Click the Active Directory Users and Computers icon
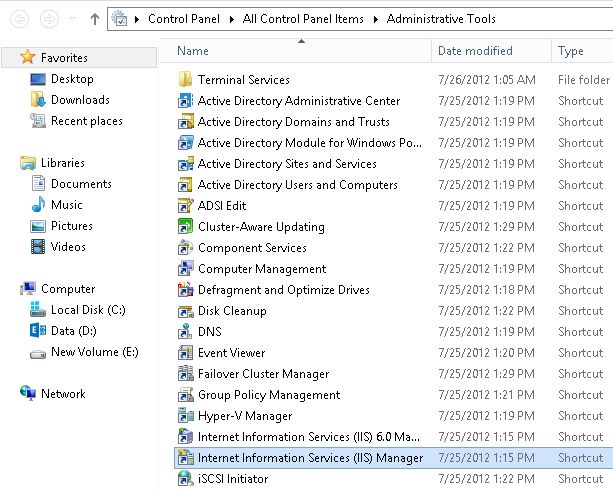Viewport: 613px width, 490px height. 185,185
